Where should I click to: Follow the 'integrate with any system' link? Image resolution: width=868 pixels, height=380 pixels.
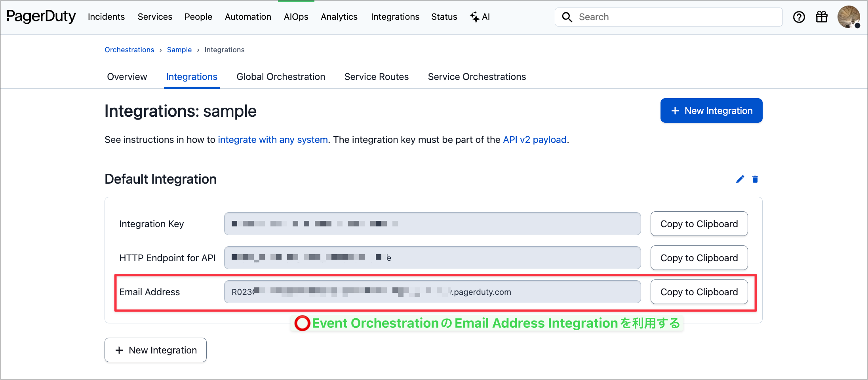(273, 140)
